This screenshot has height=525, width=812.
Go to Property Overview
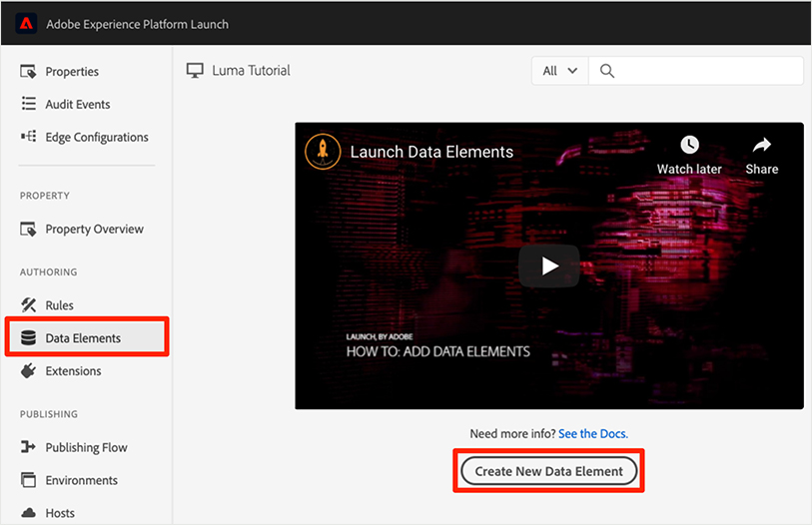point(94,229)
